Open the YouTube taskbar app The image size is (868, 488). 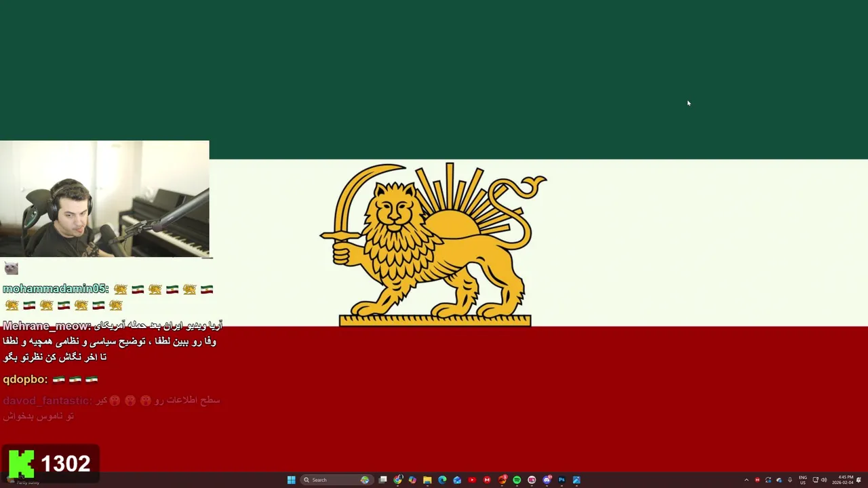point(472,480)
